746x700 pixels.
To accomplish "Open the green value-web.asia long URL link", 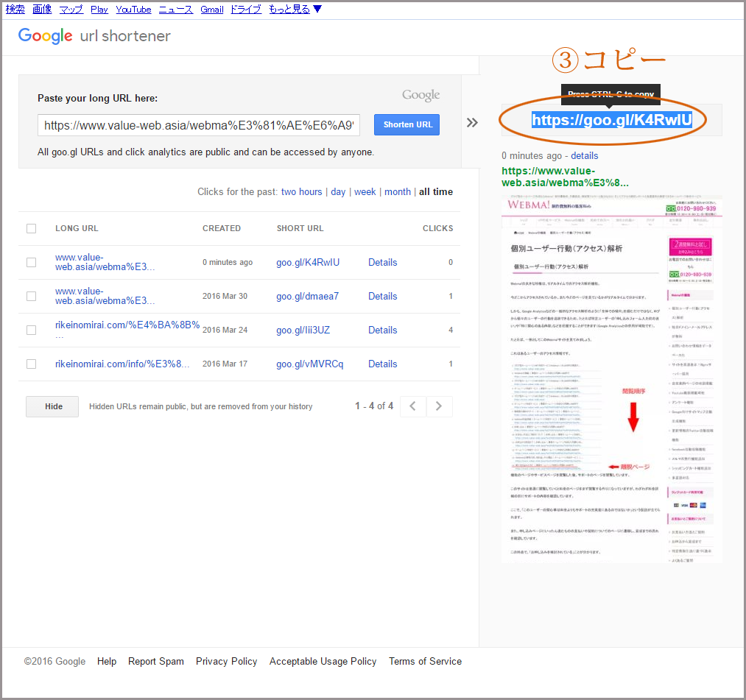I will pos(565,177).
